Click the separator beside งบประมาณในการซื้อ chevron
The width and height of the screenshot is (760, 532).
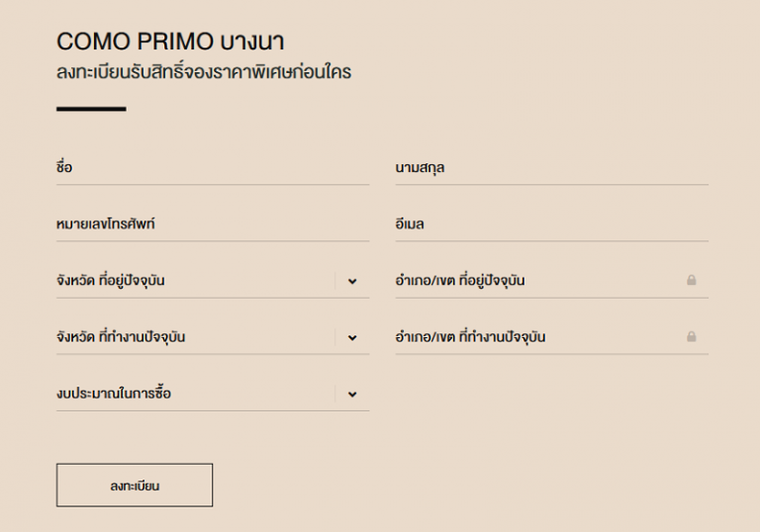coord(334,394)
